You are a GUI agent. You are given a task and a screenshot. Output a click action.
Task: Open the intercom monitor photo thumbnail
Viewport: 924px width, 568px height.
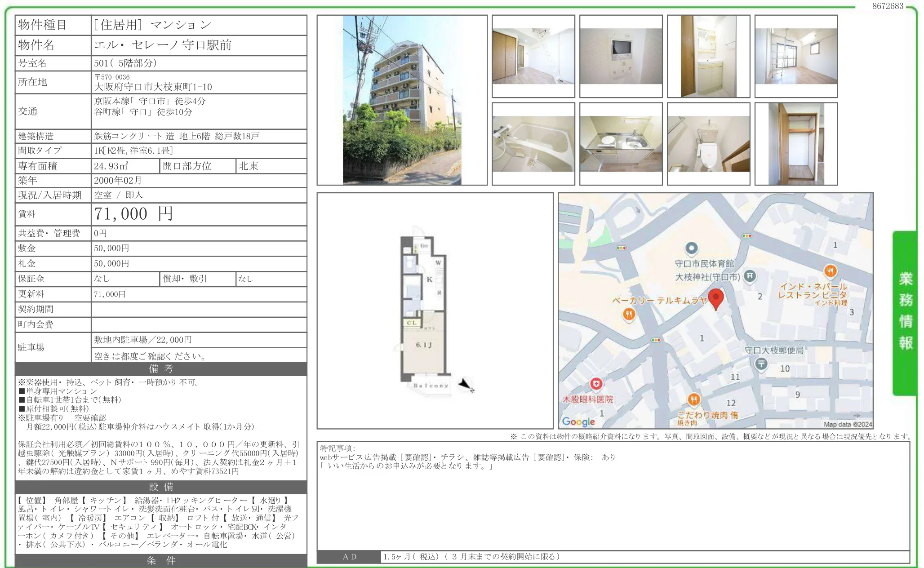coord(621,56)
